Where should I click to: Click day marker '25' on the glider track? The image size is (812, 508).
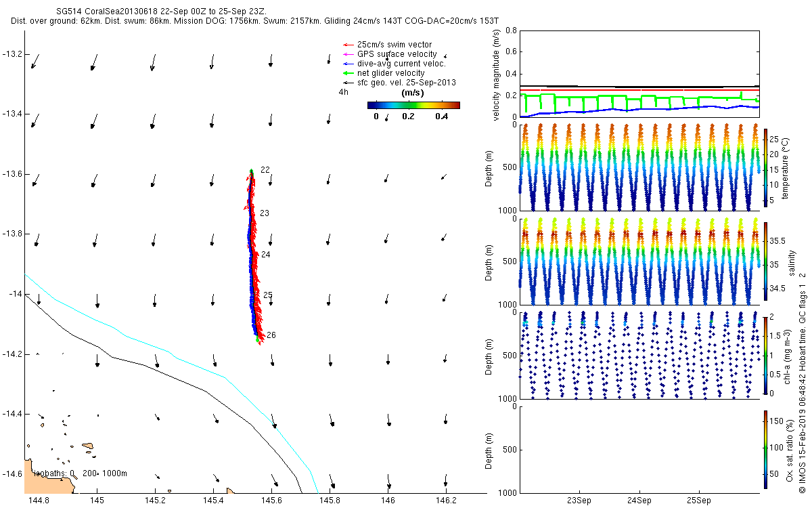coord(268,295)
